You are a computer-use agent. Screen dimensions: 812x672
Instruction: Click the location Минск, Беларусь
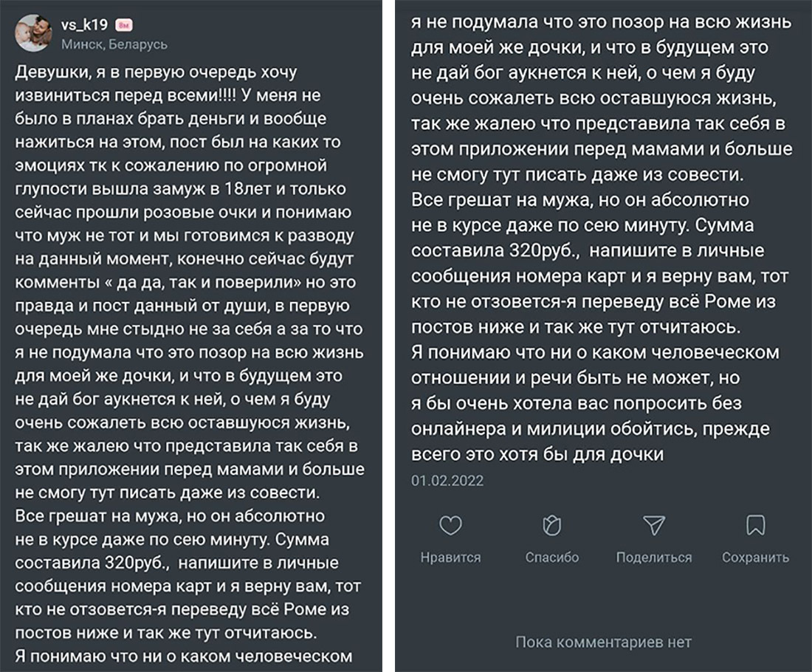click(114, 44)
